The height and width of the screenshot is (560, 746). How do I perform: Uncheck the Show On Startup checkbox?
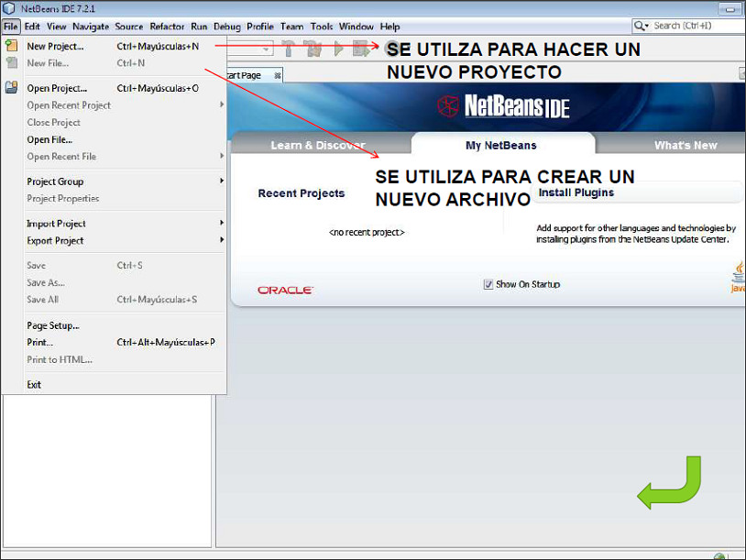pos(488,284)
